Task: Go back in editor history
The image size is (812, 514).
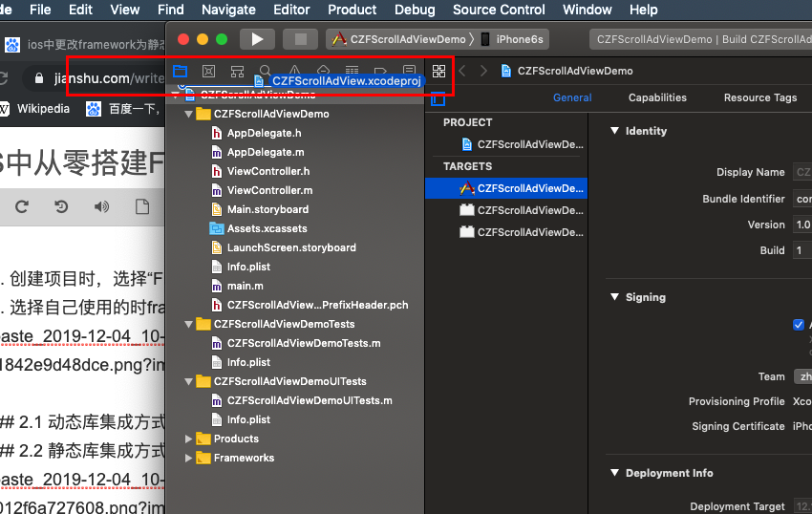Action: coord(462,71)
